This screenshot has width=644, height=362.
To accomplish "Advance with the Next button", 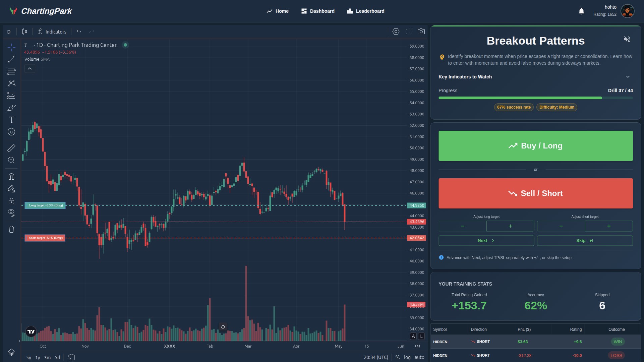I will (486, 241).
